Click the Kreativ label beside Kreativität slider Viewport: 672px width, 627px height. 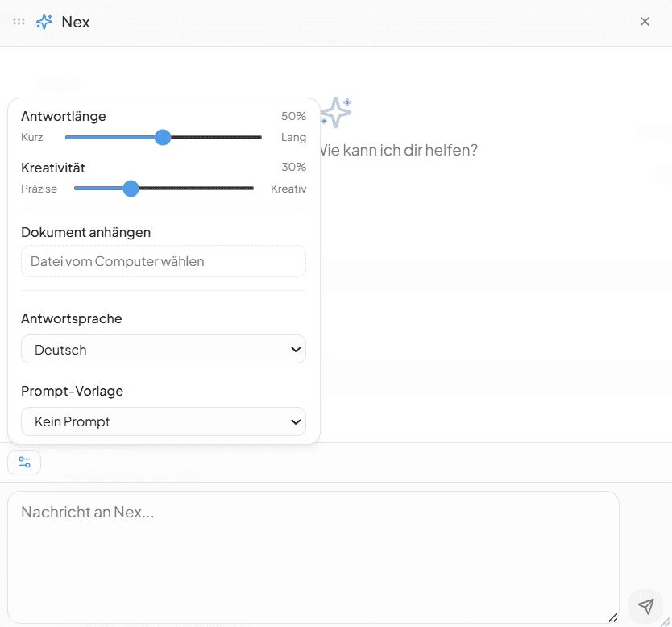pyautogui.click(x=288, y=189)
